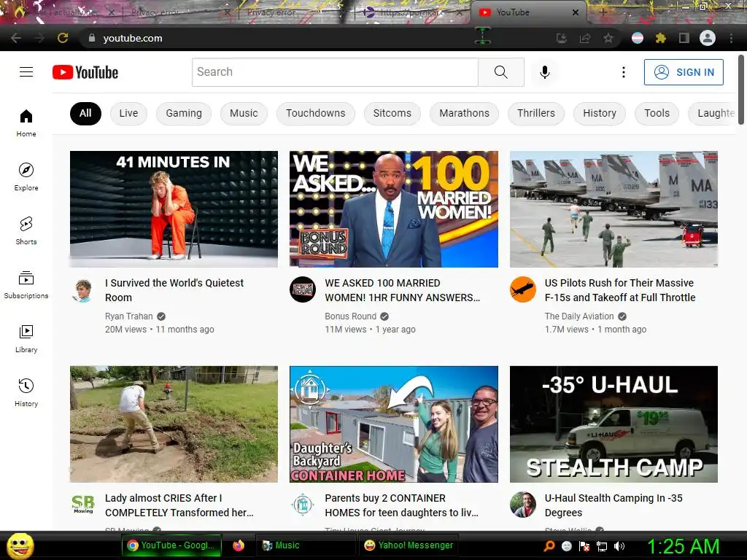Bookmark page with star icon
Image resolution: width=747 pixels, height=560 pixels.
(608, 38)
